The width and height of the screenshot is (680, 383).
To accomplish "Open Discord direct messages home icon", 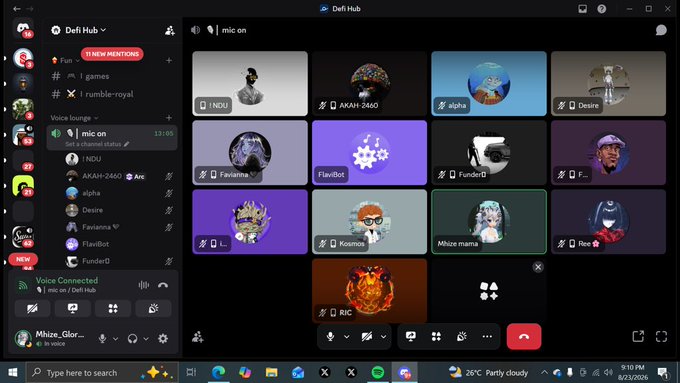I will click(x=23, y=28).
